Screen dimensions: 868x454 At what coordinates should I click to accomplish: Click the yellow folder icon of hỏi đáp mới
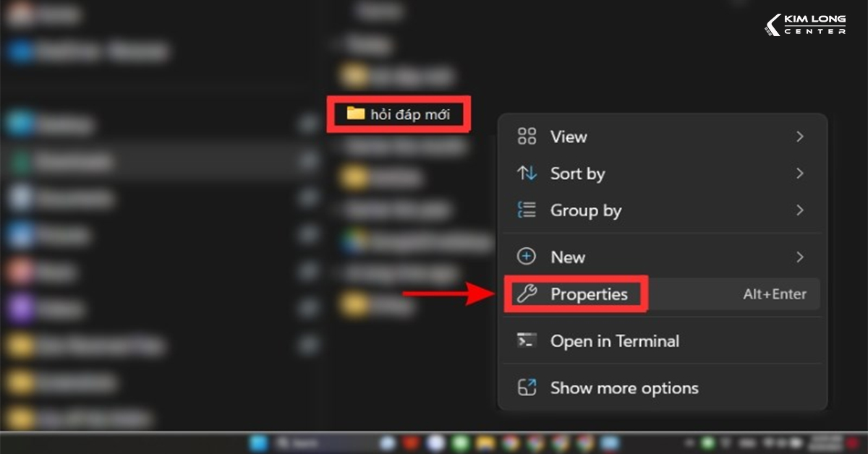pyautogui.click(x=355, y=113)
